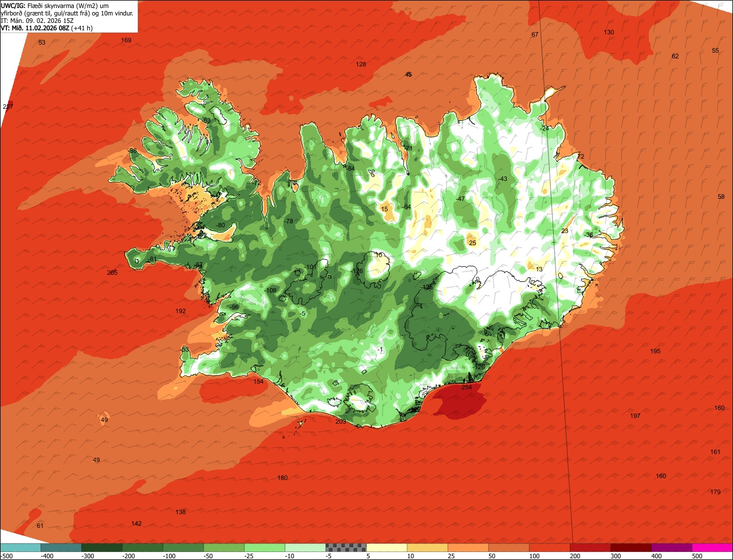Click the map value -24 in the far northeast
Image resolution: width=733 pixels, height=560 pixels.
point(544,128)
